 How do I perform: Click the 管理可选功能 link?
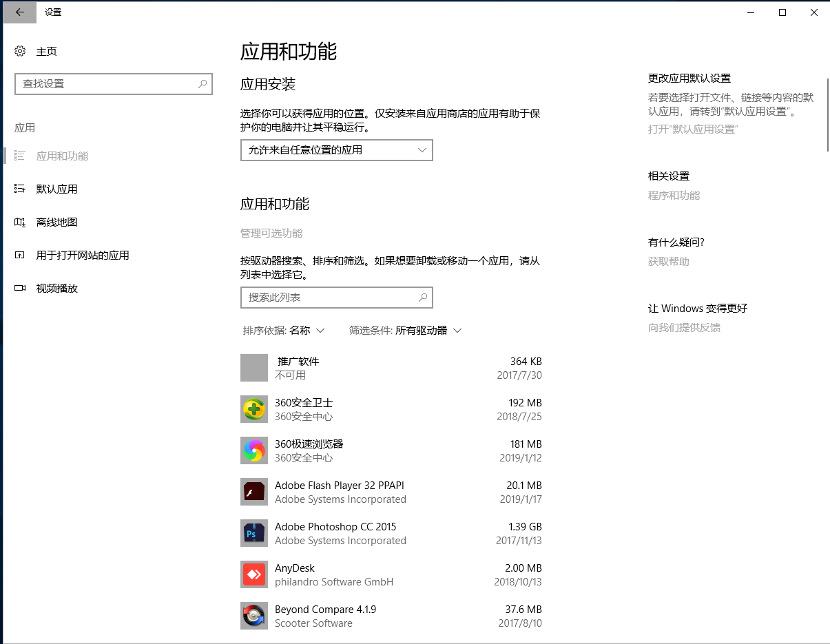[x=271, y=233]
